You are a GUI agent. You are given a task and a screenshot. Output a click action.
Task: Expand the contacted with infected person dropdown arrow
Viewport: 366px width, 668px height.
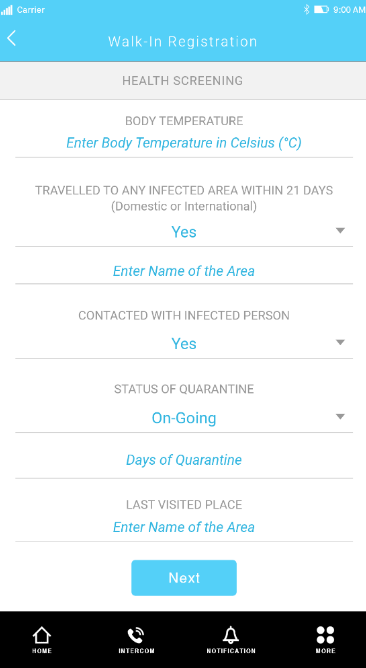coord(340,342)
